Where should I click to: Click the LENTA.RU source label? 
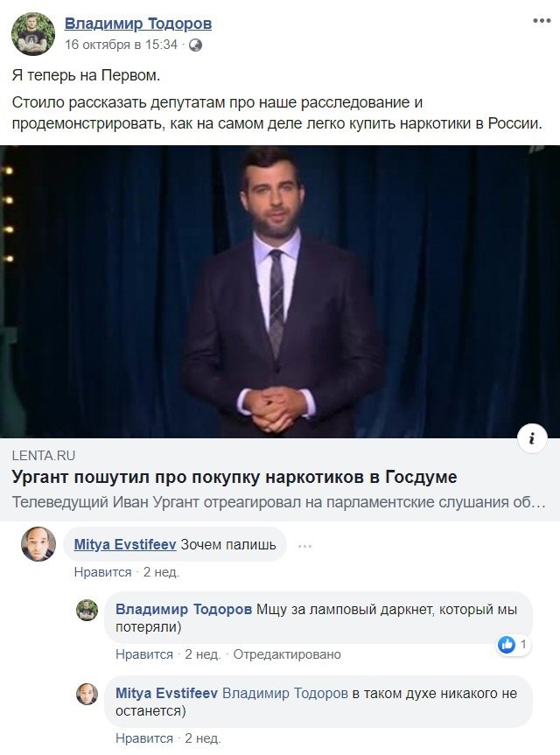[44, 456]
